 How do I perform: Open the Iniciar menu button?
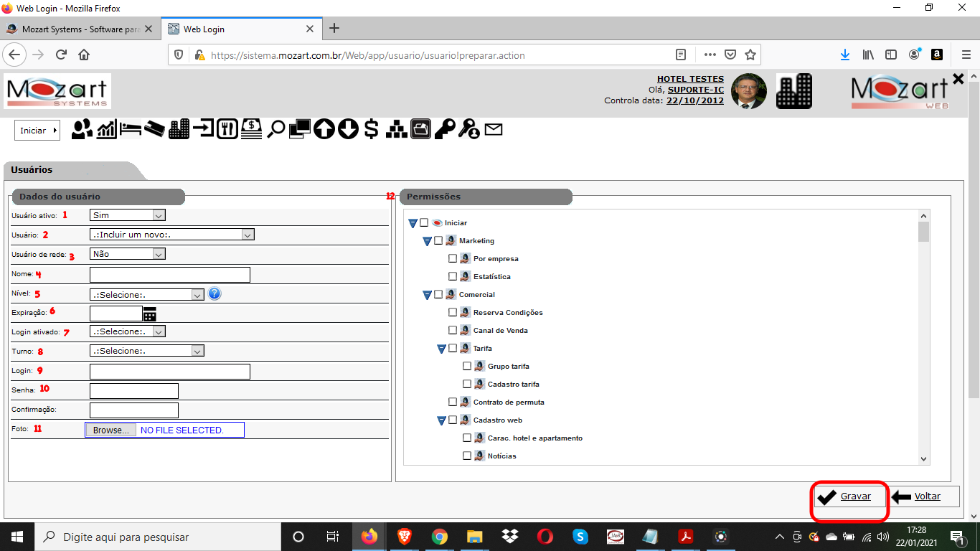[x=37, y=131]
